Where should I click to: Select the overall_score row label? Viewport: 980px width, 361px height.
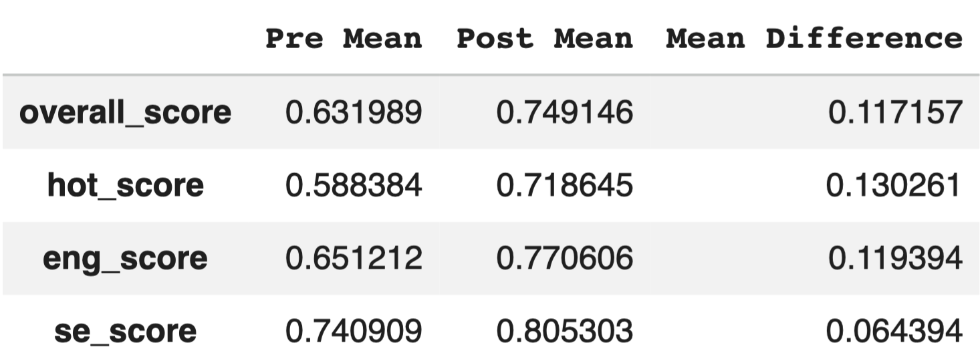click(125, 112)
